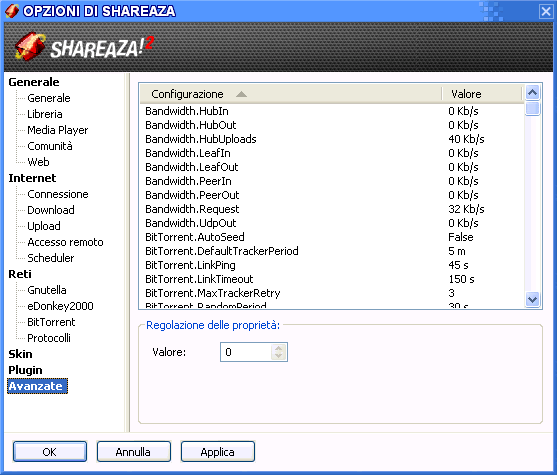Select the Bandwidth.Request setting row
The width and height of the screenshot is (557, 475).
tap(332, 209)
